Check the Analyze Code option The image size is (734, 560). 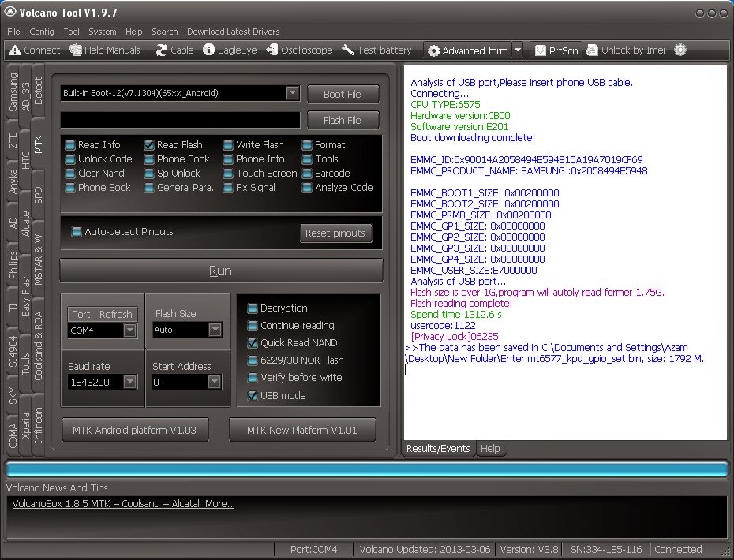306,188
